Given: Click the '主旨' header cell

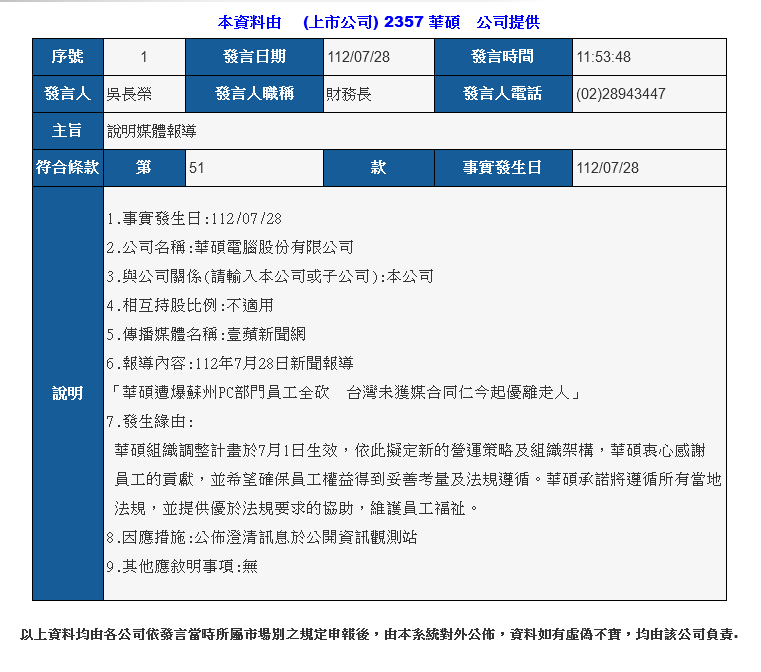Looking at the screenshot, I should click(68, 131).
